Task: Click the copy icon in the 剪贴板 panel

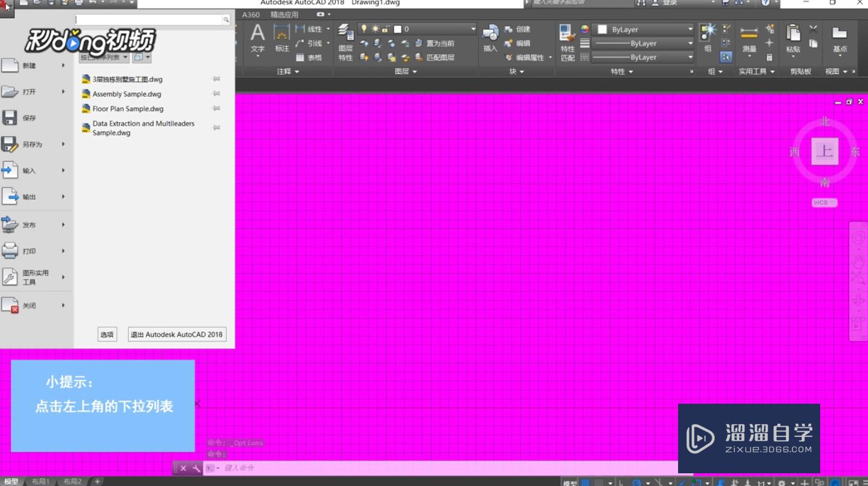Action: [x=814, y=44]
